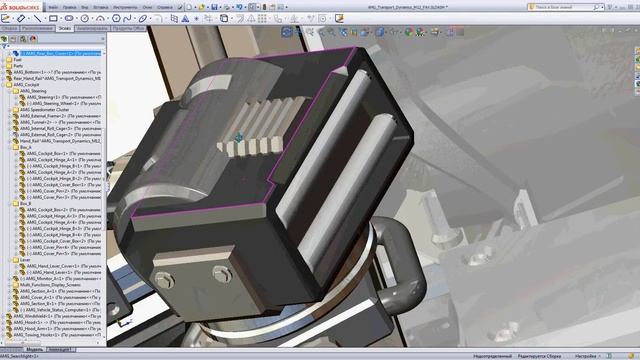Image resolution: width=640 pixels, height=360 pixels.
Task: Open the Инструменты menu
Action: click(125, 7)
